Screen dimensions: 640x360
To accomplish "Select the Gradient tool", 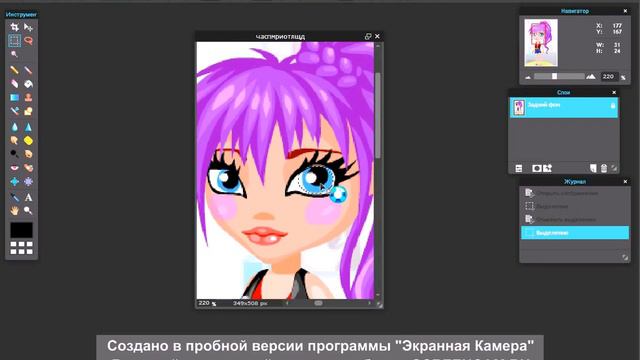I will tap(14, 98).
